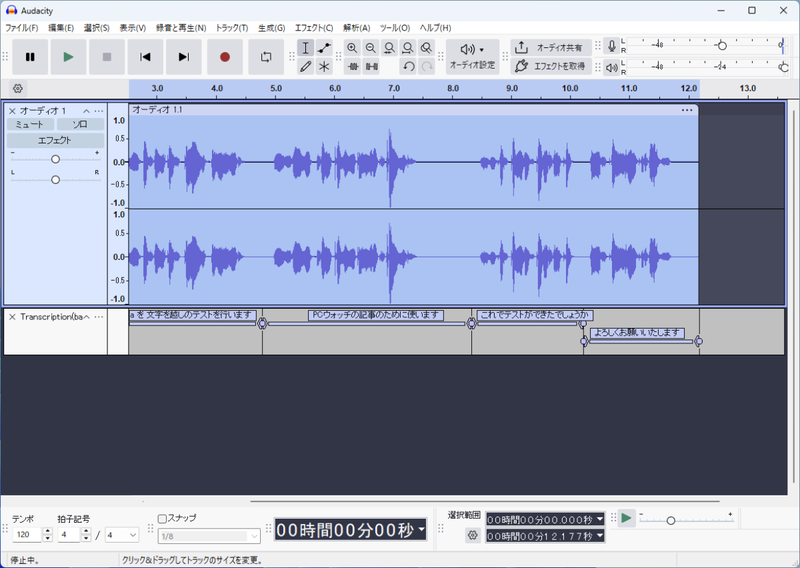Open selection start time format dropdown
Screen dimensions: 800x568
599,519
